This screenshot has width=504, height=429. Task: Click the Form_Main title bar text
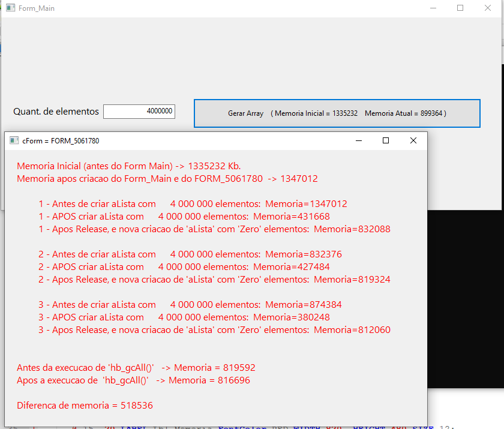pyautogui.click(x=37, y=8)
